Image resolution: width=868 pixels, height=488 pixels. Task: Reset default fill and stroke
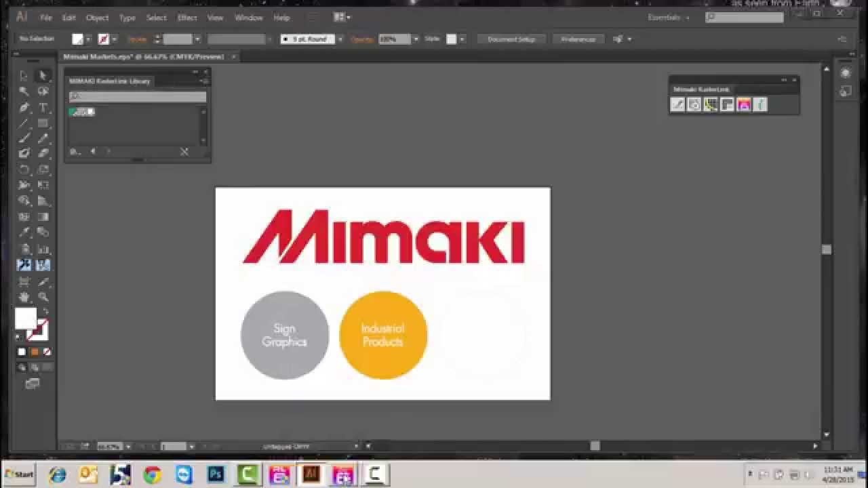[19, 336]
